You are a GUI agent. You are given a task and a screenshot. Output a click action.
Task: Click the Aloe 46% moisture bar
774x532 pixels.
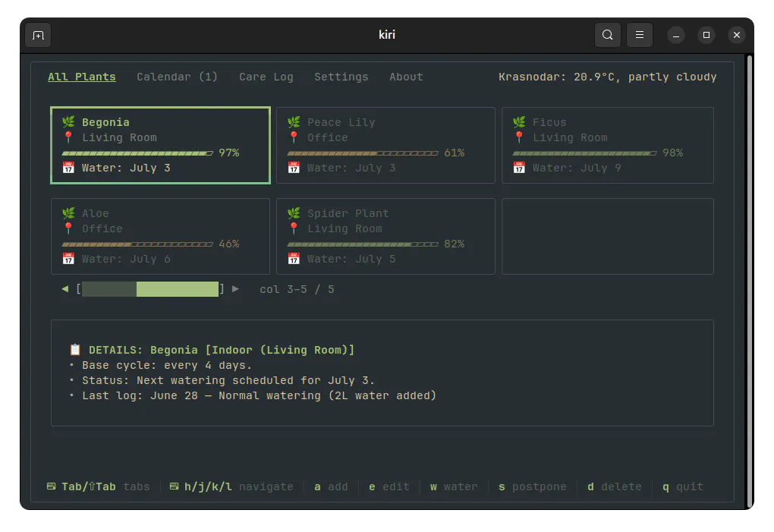[137, 244]
